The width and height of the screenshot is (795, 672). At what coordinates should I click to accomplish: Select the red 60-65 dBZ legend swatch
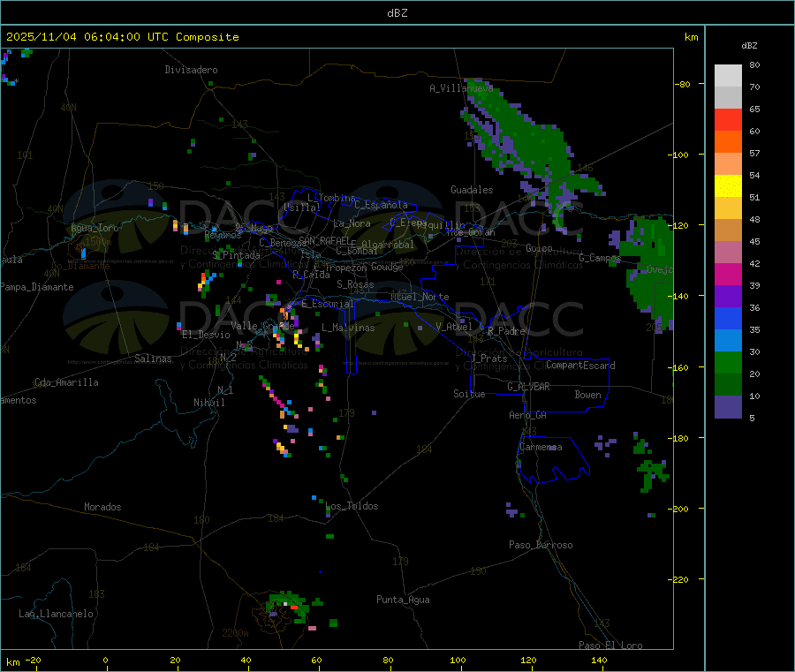click(728, 119)
